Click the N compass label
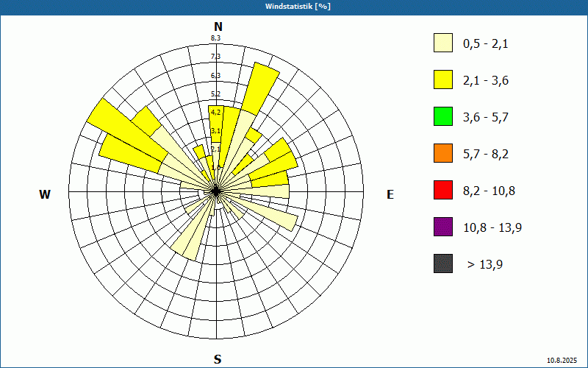The width and height of the screenshot is (588, 368). (x=218, y=26)
